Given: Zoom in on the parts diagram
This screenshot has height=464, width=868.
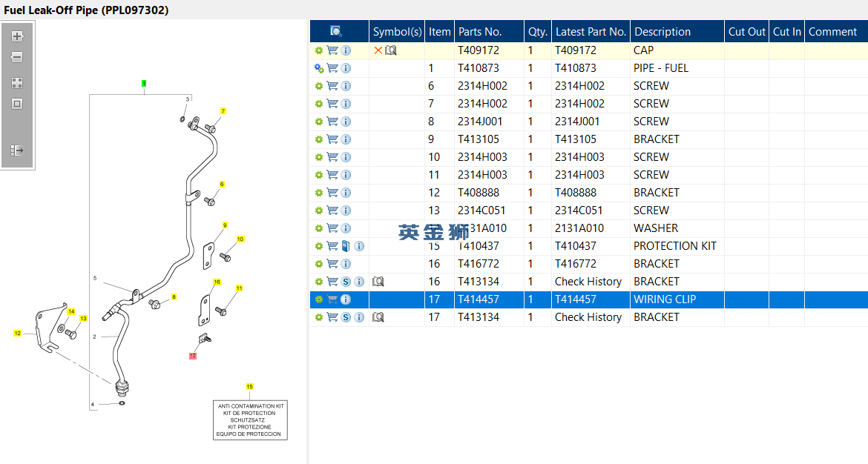Looking at the screenshot, I should pyautogui.click(x=17, y=36).
